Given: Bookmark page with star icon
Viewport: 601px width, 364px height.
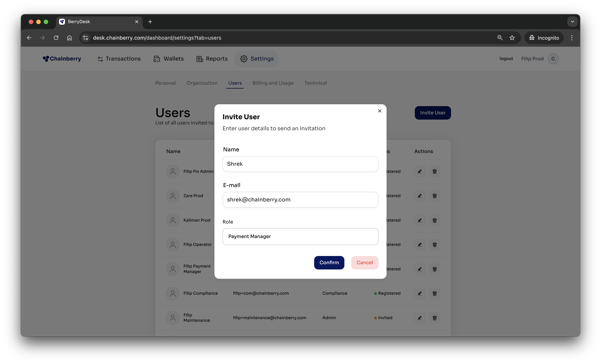Looking at the screenshot, I should click(x=512, y=38).
